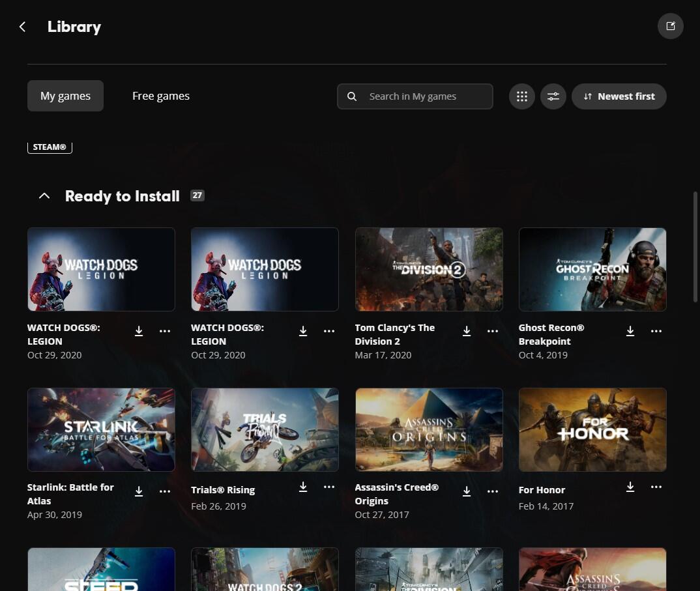Click the For Honor title text
The image size is (700, 591).
(542, 489)
